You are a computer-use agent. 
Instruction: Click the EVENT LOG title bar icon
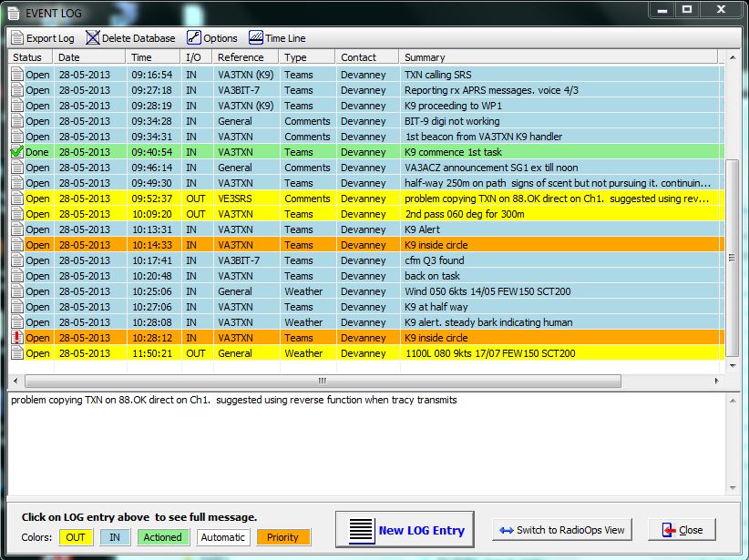[x=13, y=11]
